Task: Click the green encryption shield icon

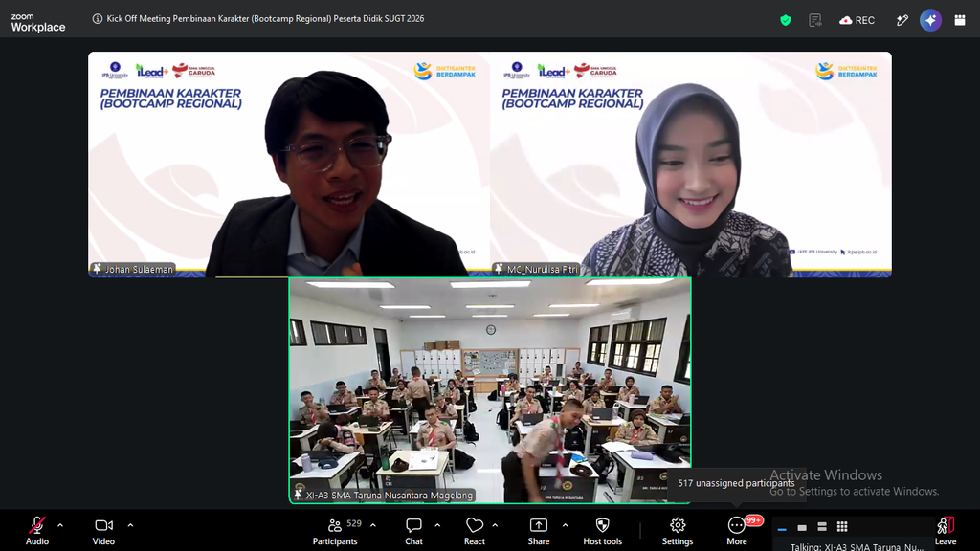Action: point(786,20)
